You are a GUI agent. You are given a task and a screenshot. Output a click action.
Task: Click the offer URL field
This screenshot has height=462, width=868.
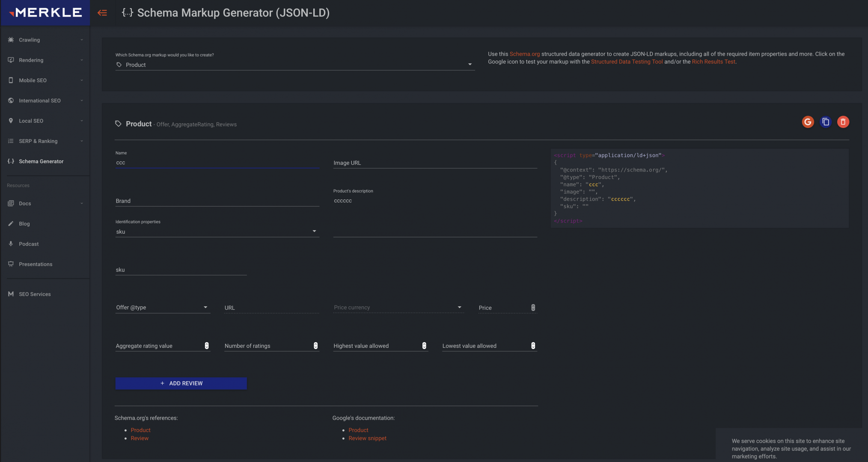click(x=271, y=308)
